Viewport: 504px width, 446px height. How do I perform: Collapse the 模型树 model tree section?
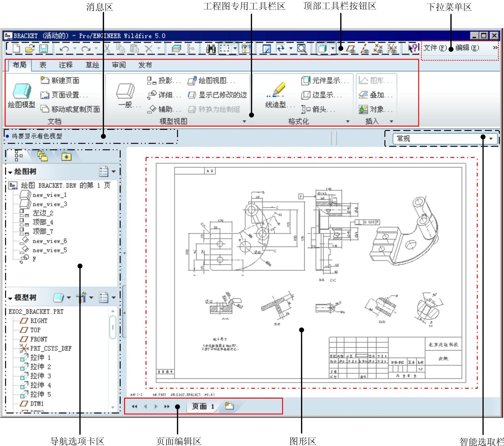click(10, 298)
